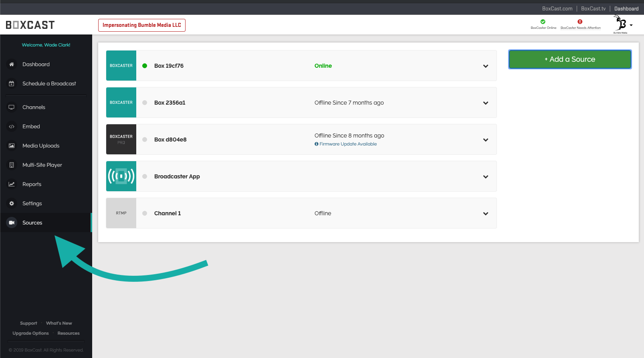644x358 pixels.
Task: Expand the Box 2356a1 source details
Action: [x=485, y=103]
